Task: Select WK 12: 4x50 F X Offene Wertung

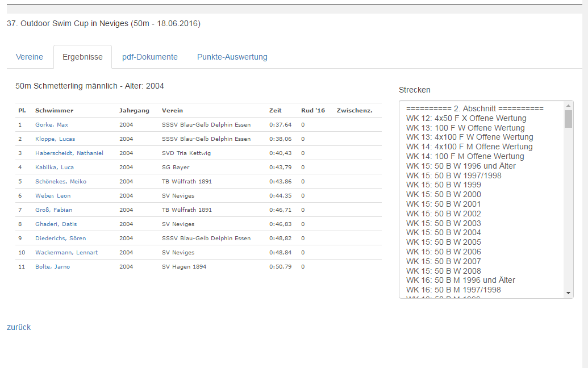Action: point(466,119)
